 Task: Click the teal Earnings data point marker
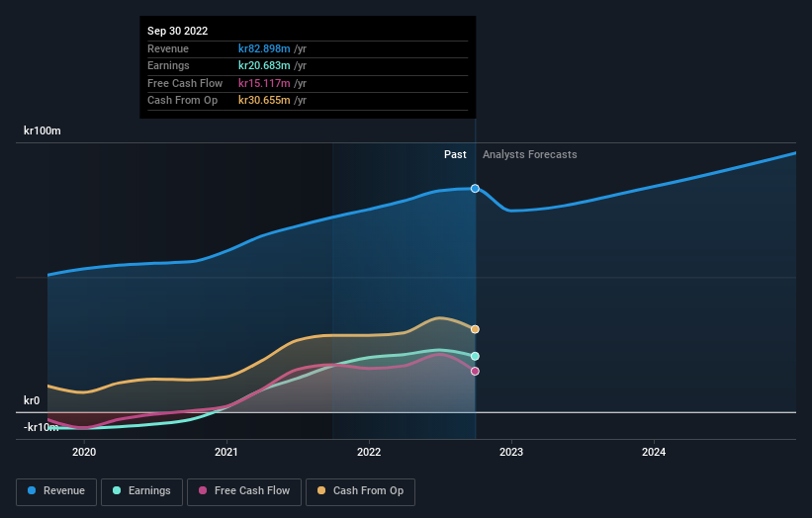475,356
